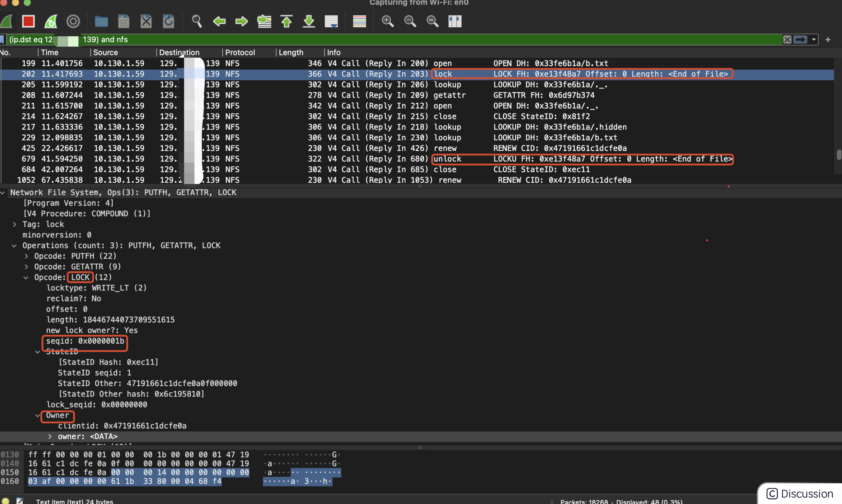The height and width of the screenshot is (504, 842).
Task: Toggle packet list colorization
Action: 359,21
